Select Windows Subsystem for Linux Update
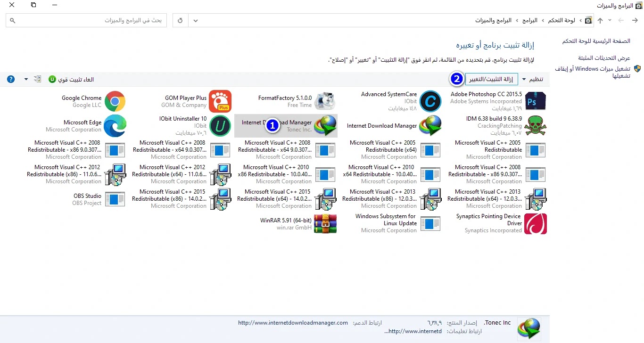Screen dimensions: 644x343 tap(390, 223)
